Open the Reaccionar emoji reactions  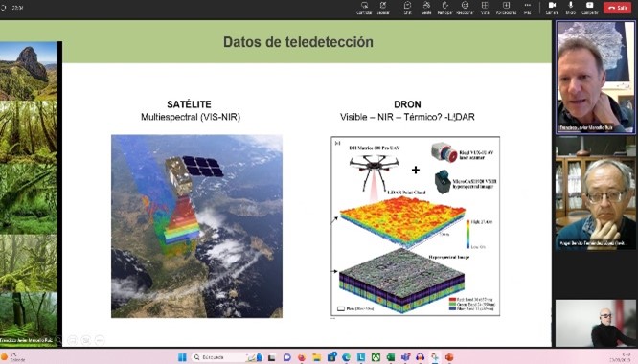pos(465,8)
